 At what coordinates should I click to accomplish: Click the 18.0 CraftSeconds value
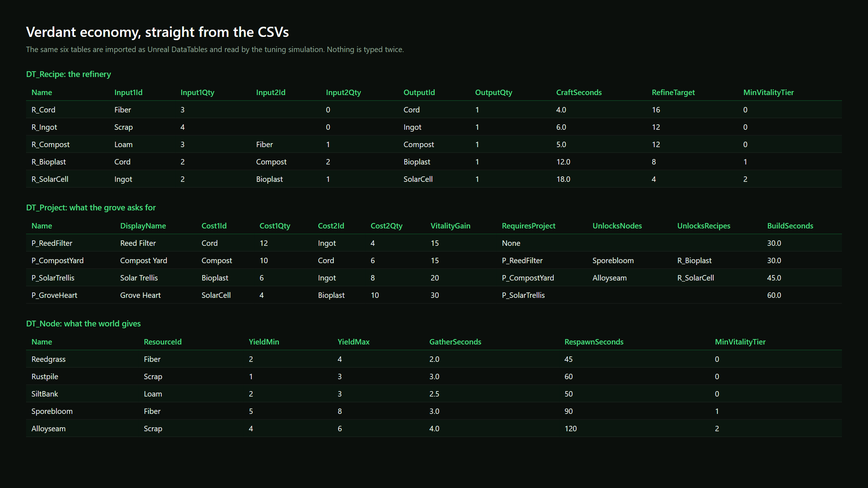click(x=563, y=179)
